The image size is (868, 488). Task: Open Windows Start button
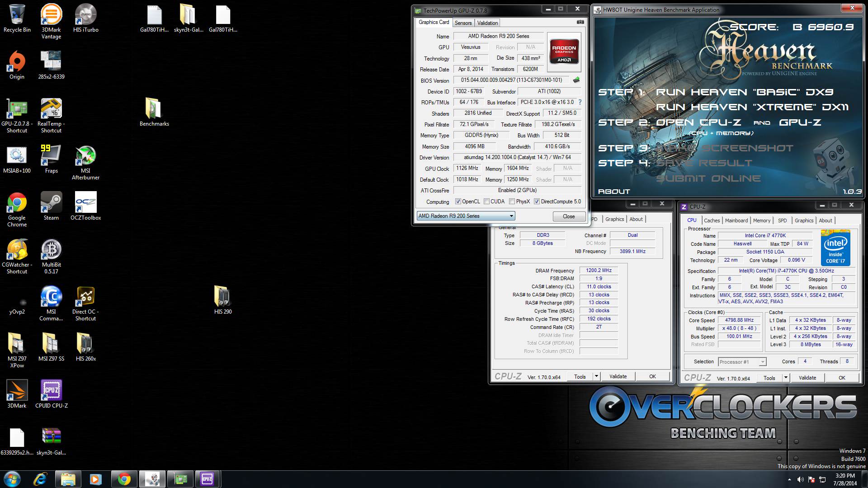[12, 479]
